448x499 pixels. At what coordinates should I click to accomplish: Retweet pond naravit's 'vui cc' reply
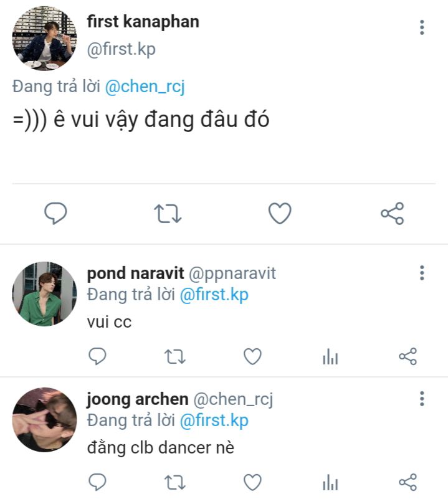pyautogui.click(x=174, y=356)
